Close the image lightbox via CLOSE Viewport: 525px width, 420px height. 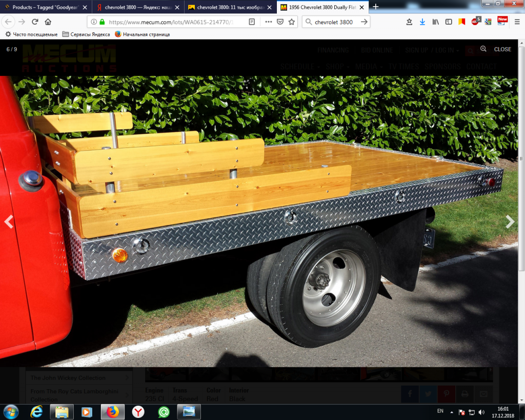(x=502, y=49)
